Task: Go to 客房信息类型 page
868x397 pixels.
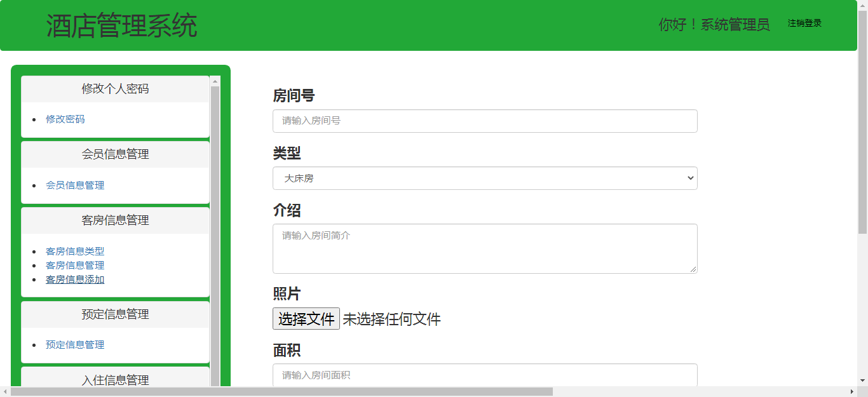Action: point(75,252)
